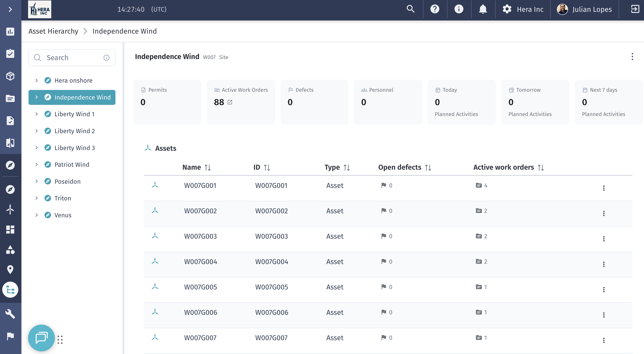Open the highlighted compass sidebar icon
Screen dimensions: 644x354
10,165
